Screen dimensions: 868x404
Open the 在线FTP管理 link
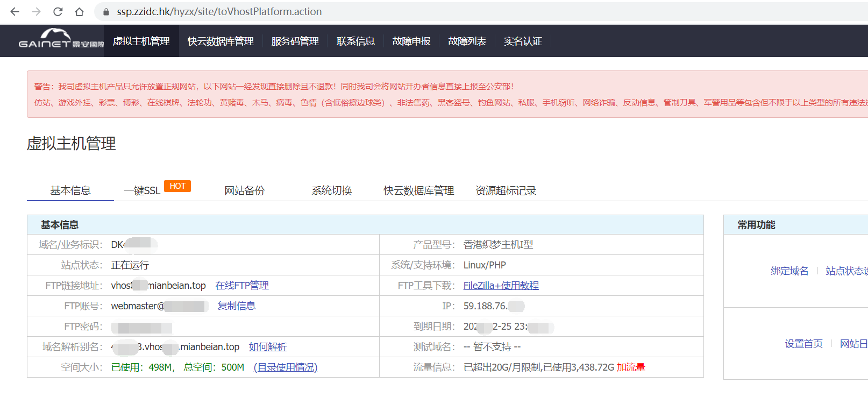point(242,286)
